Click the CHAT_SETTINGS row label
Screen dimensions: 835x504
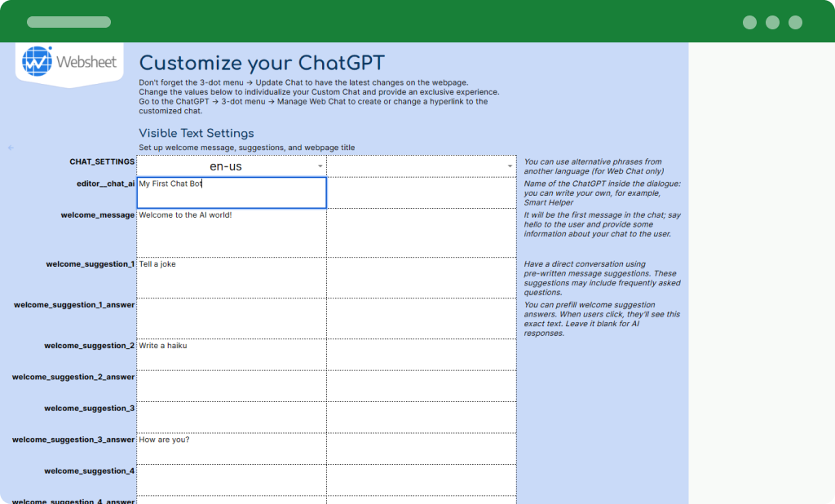pyautogui.click(x=102, y=161)
